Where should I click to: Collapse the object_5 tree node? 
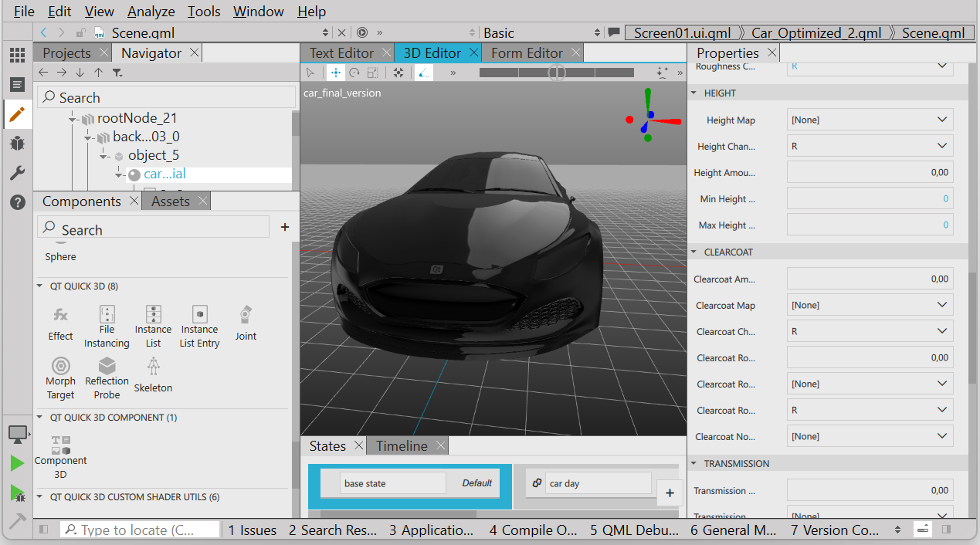[103, 154]
